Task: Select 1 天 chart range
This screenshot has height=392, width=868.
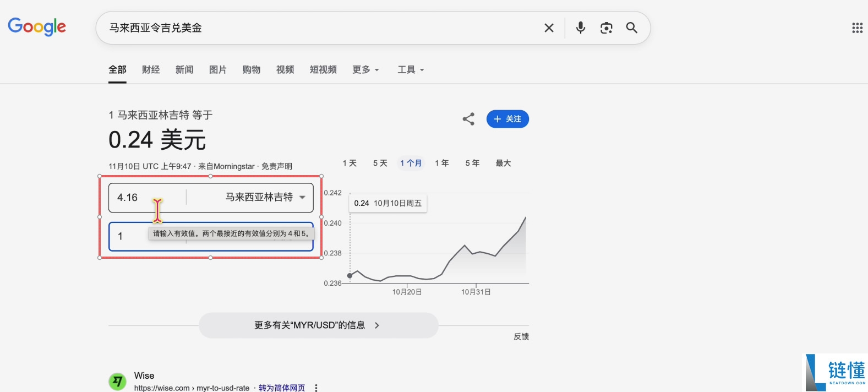Action: pos(350,163)
